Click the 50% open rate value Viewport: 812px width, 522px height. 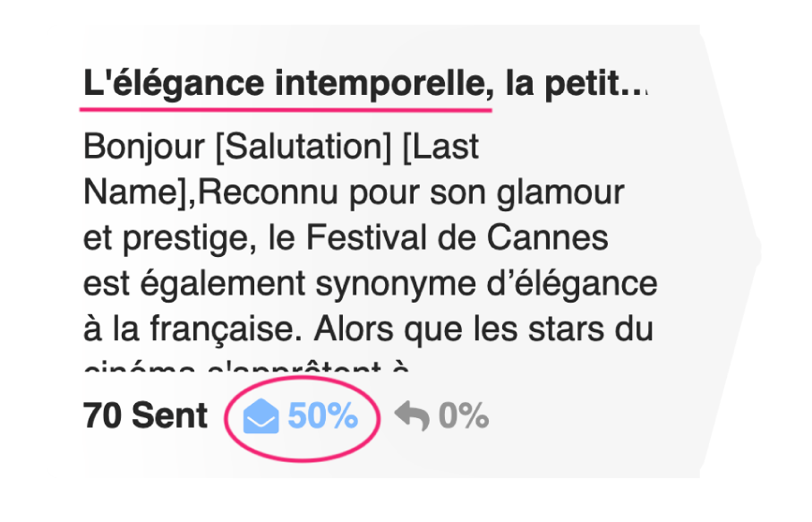(x=322, y=416)
